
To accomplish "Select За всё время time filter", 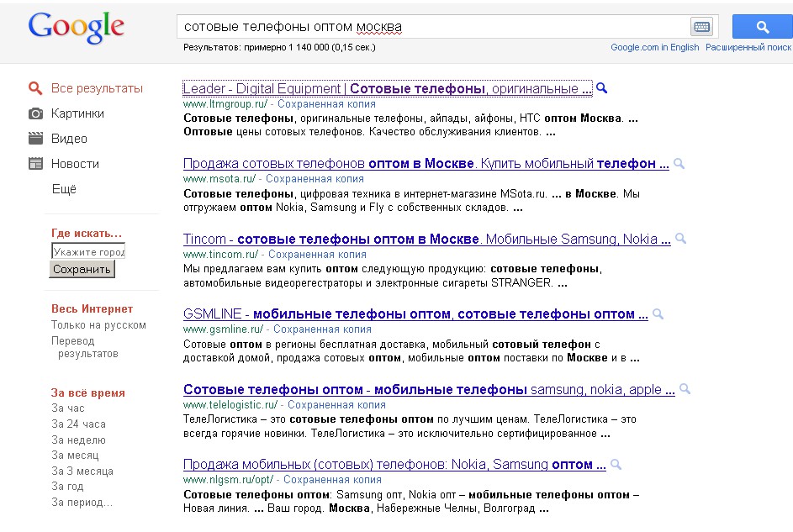I will pos(88,392).
